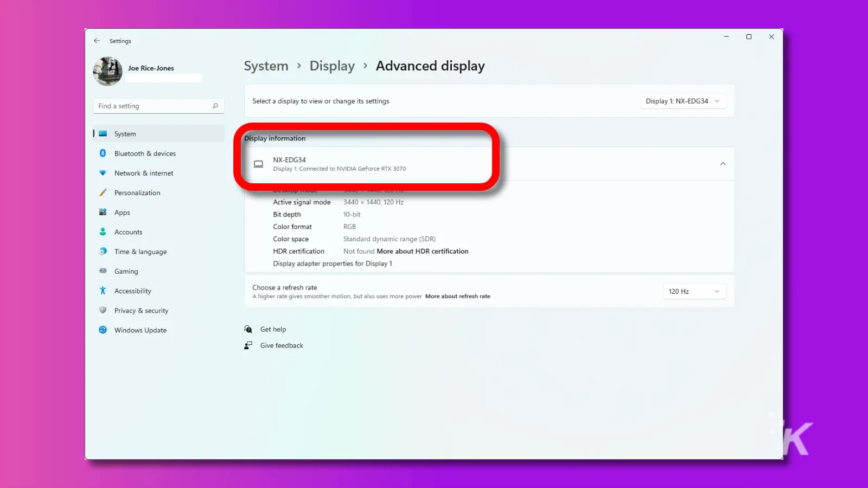Navigate to System breadcrumb
This screenshot has width=868, height=488.
266,66
